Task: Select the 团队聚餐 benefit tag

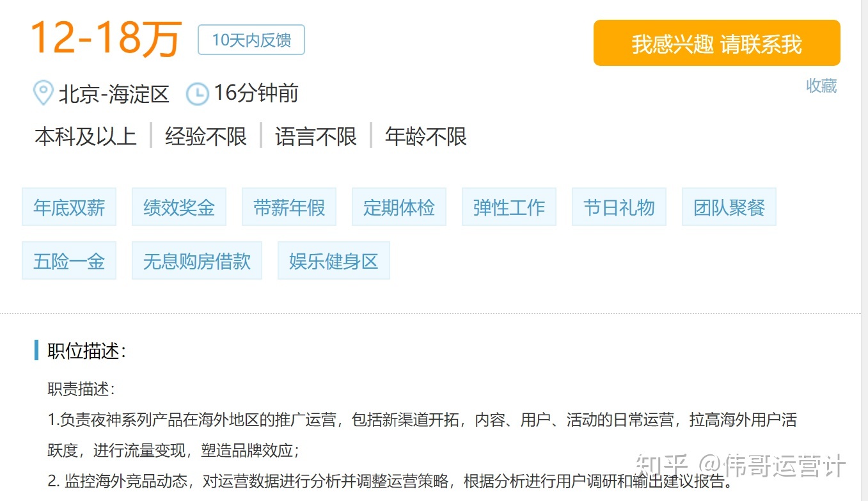Action: [729, 207]
